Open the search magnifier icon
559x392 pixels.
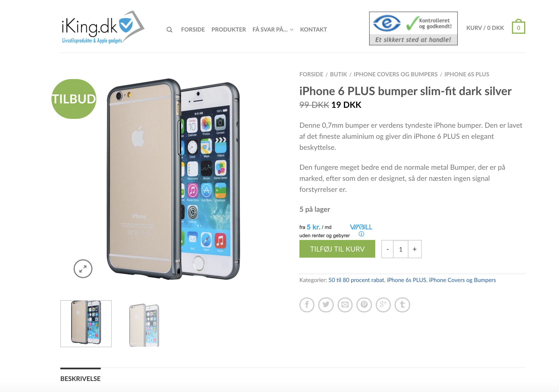(x=169, y=30)
